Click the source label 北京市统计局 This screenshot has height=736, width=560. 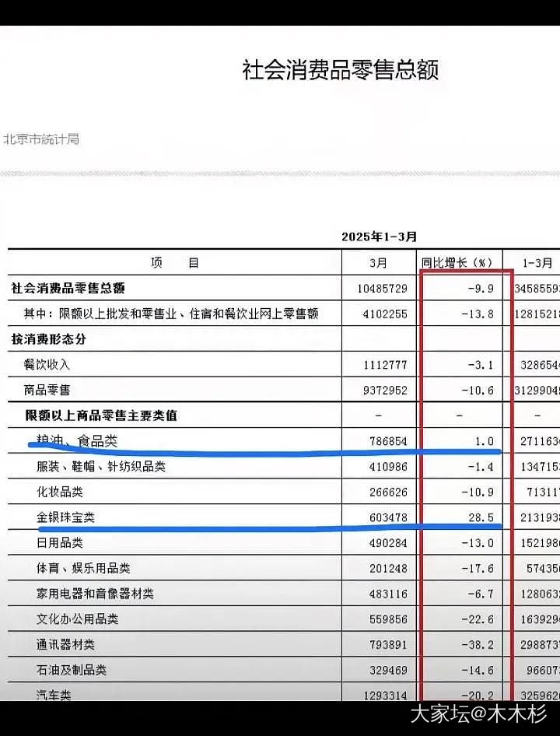[41, 139]
